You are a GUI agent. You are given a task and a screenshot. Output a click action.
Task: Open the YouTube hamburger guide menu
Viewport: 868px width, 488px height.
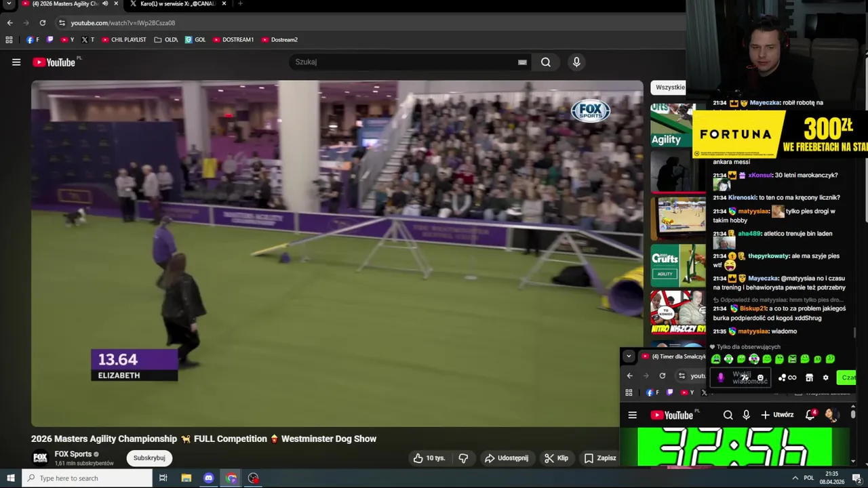[16, 62]
